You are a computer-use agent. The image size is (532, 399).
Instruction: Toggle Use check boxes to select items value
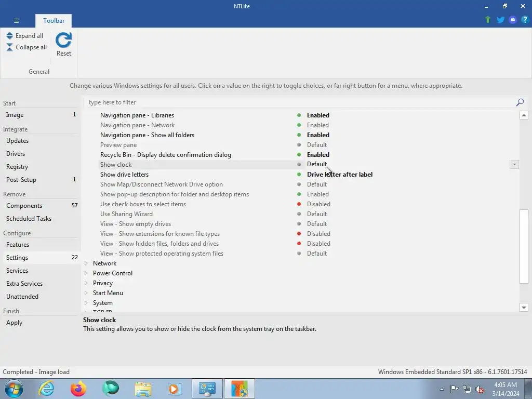[318, 204]
